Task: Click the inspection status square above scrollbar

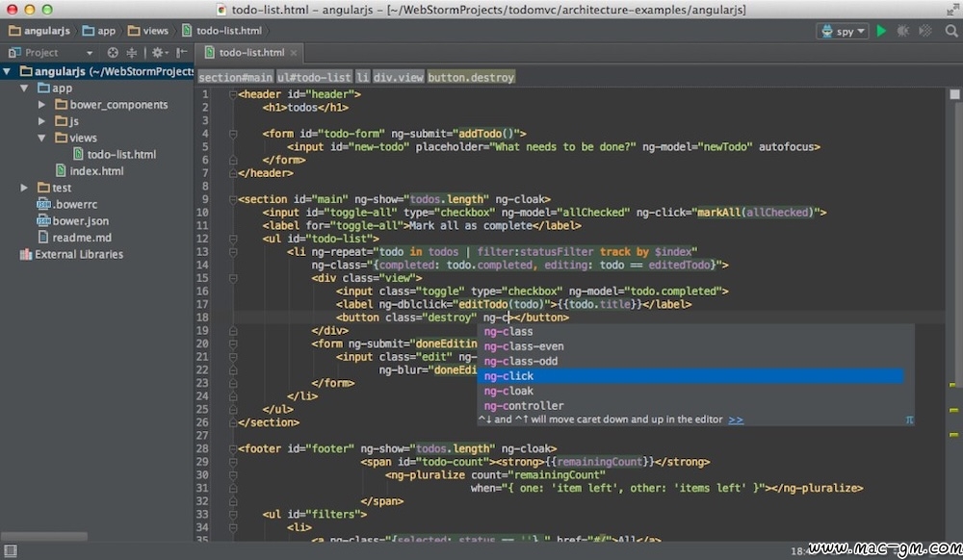Action: [954, 94]
